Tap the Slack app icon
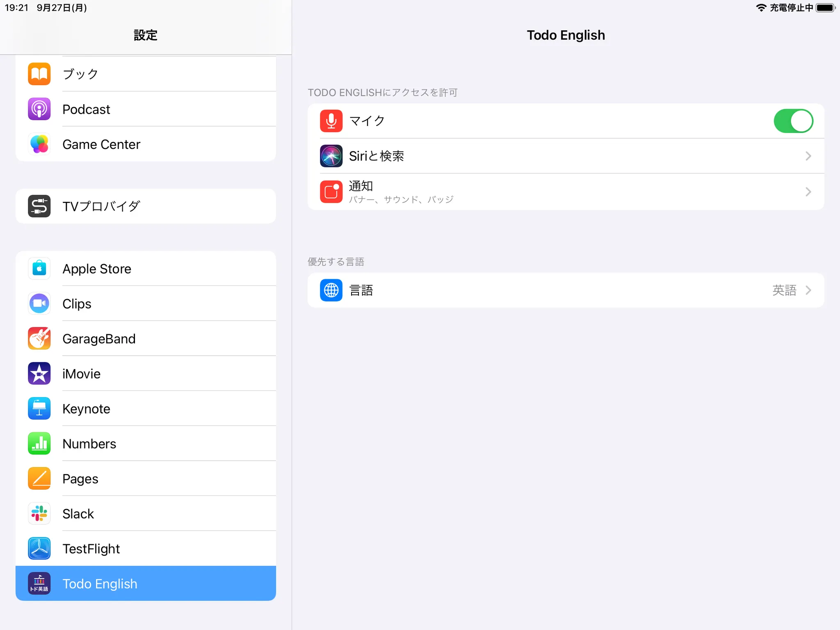 point(39,514)
